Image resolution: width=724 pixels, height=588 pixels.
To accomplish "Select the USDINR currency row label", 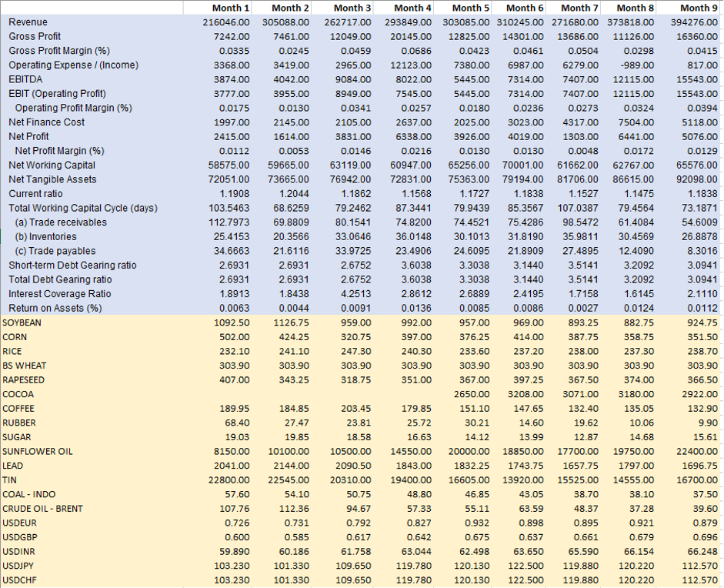I will coord(19,552).
